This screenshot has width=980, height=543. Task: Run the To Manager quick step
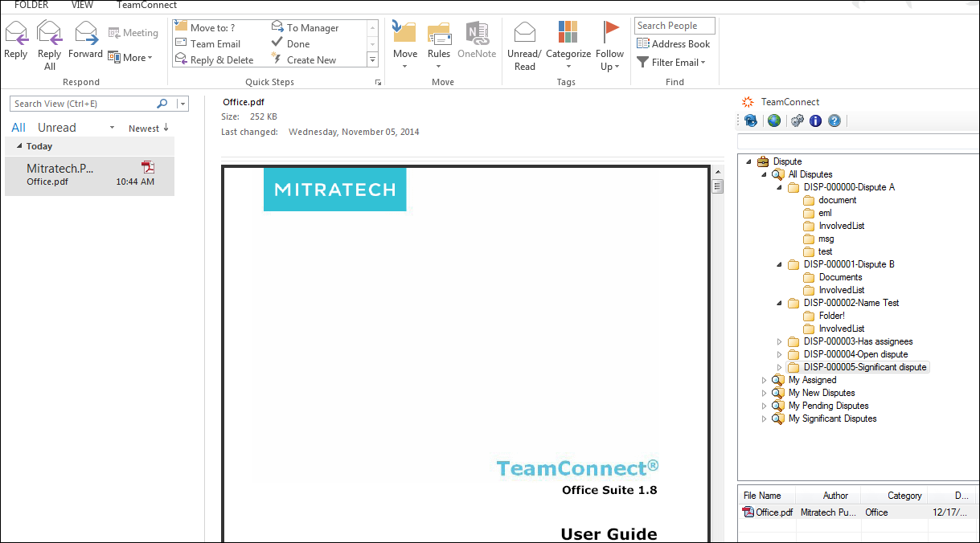tap(305, 27)
